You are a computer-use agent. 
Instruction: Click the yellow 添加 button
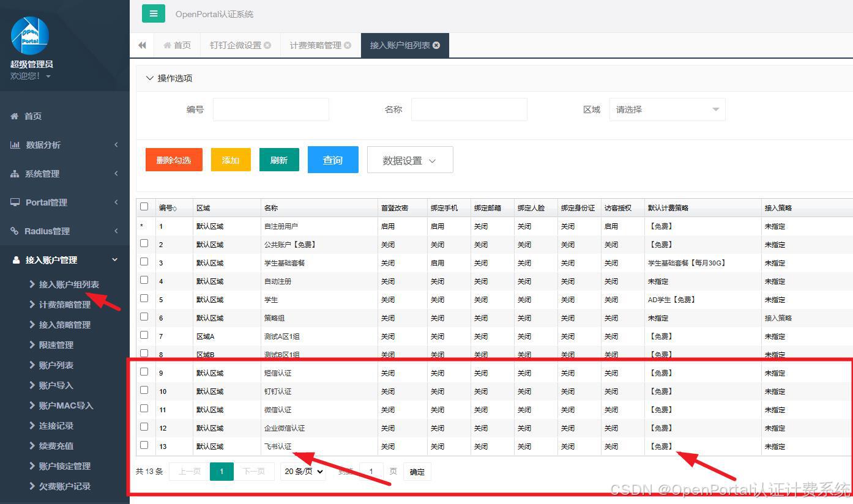231,160
